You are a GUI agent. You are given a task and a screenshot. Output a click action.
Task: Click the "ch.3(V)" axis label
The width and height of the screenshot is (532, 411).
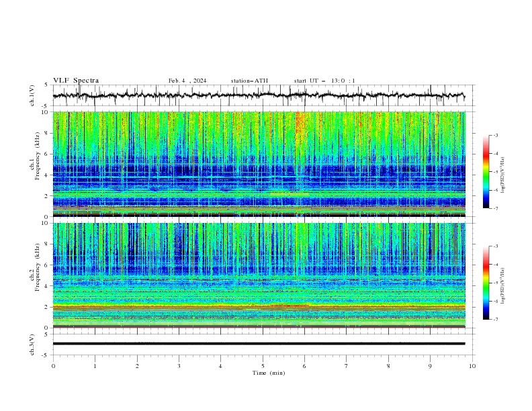click(32, 345)
